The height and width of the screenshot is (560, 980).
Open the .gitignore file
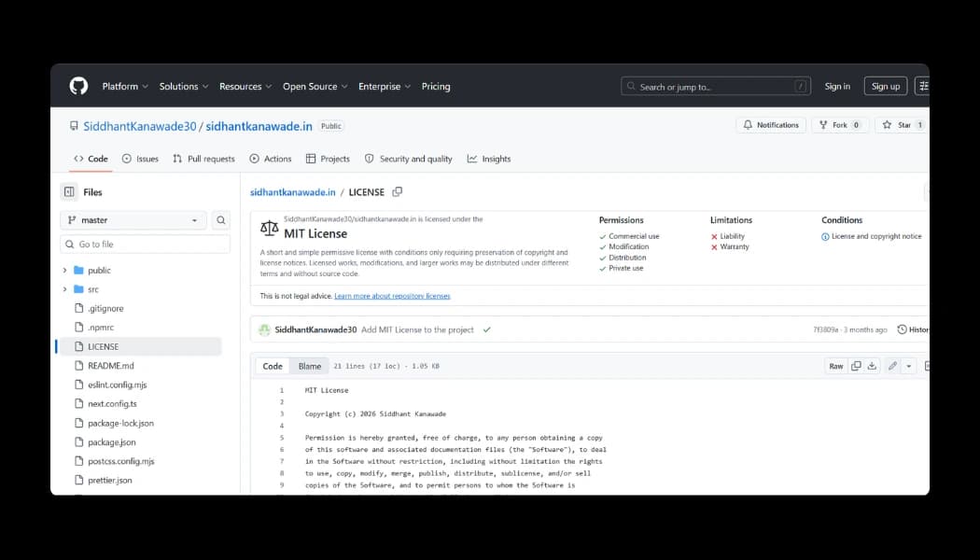click(105, 308)
